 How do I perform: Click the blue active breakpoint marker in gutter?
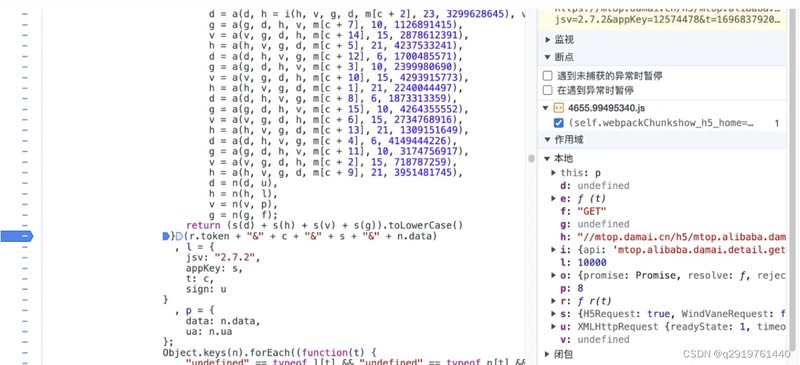pos(16,236)
